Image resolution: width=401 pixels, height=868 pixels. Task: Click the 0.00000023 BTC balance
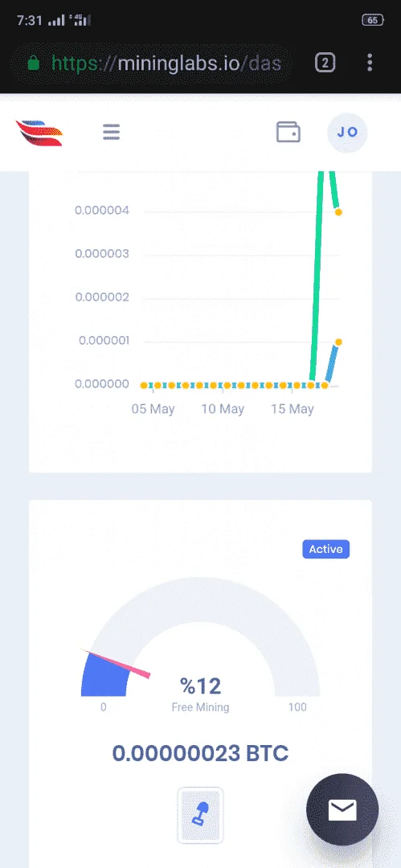(201, 753)
